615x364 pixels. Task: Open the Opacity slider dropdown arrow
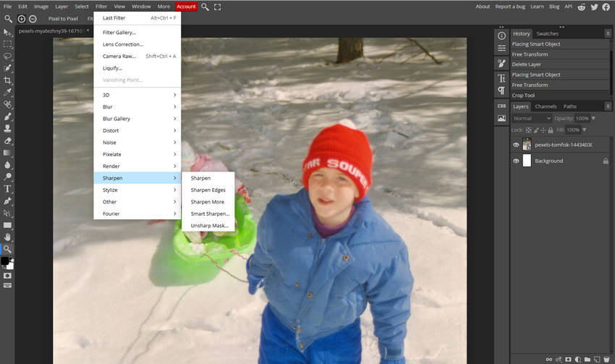(x=593, y=118)
